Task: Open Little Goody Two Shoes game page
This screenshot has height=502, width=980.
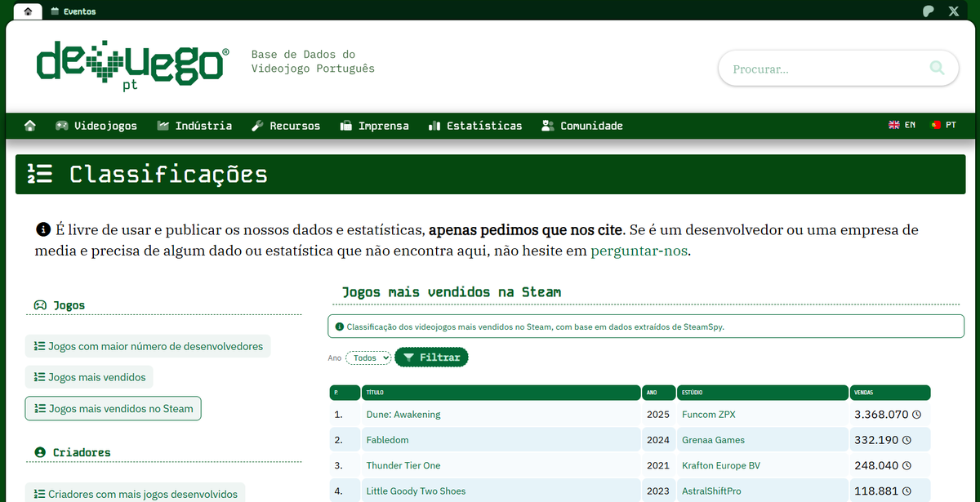Action: point(416,491)
